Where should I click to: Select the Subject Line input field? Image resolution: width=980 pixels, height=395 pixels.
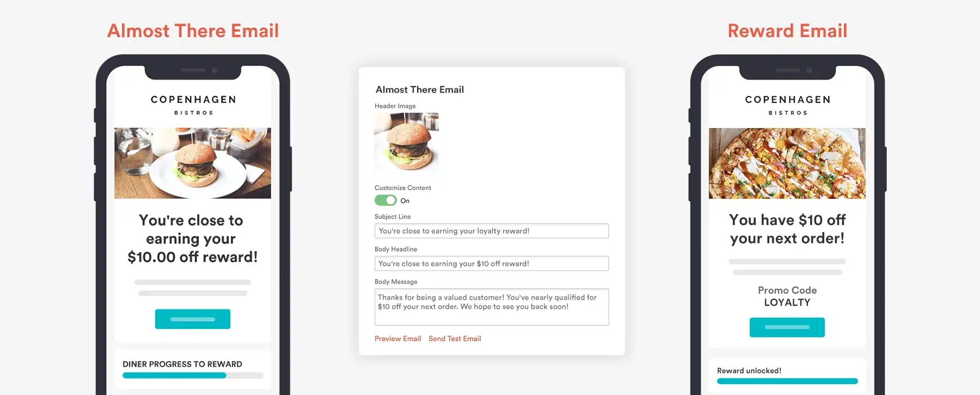point(491,230)
